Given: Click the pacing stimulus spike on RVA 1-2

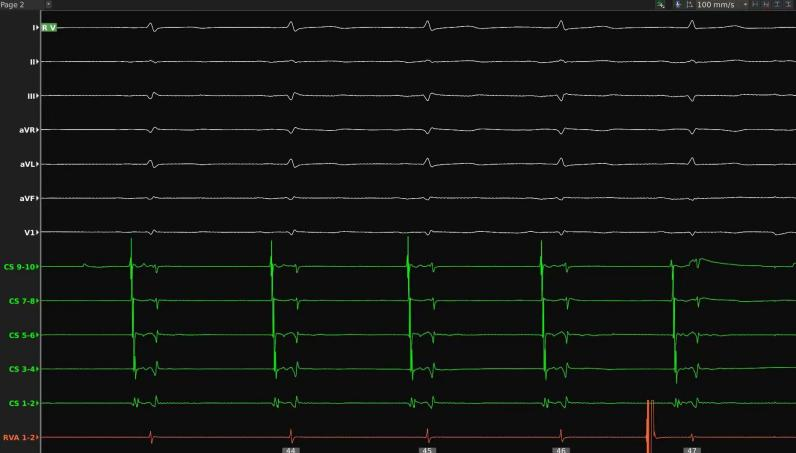Looking at the screenshot, I should coord(649,420).
